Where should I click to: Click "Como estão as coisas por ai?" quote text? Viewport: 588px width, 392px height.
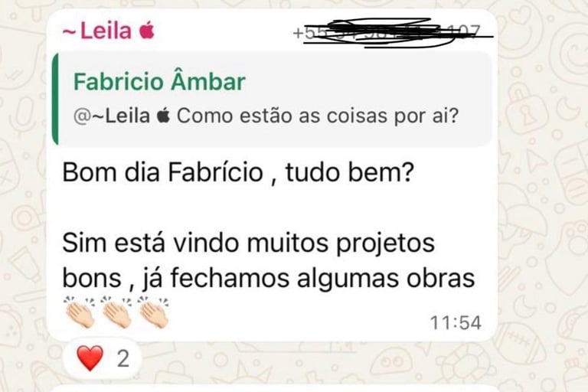(318, 116)
